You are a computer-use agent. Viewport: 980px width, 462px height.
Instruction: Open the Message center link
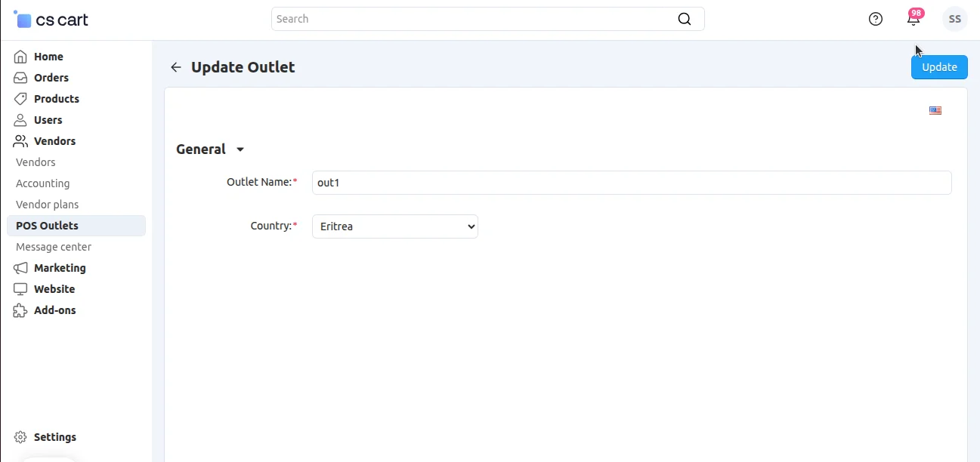pyautogui.click(x=54, y=247)
